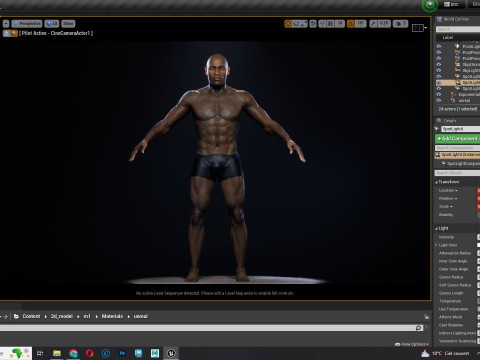Screen dimensions: 480x360
Task: Open the View Options menu
Action: (412, 344)
